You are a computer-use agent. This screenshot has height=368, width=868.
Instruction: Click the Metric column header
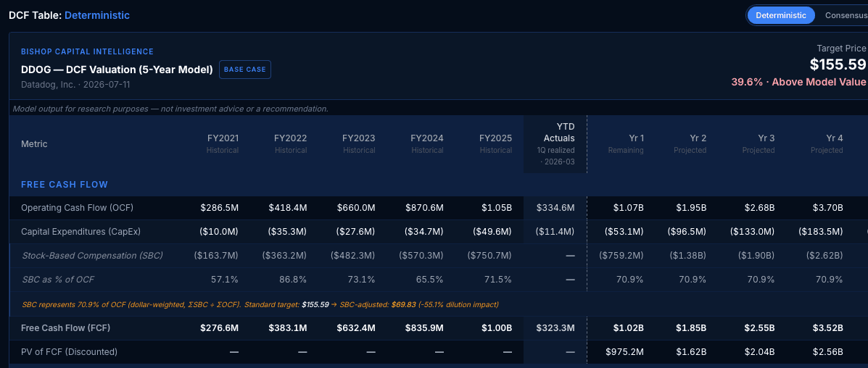(x=34, y=144)
